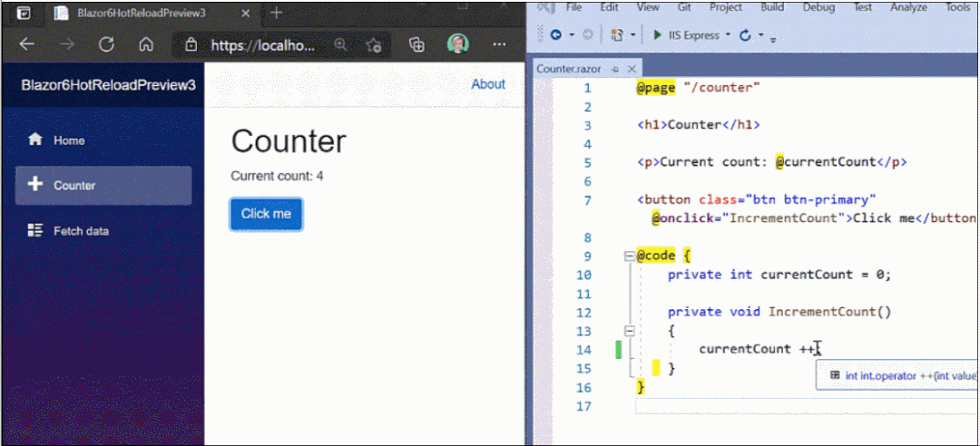Reload the browser page
This screenshot has width=980, height=446.
107,44
